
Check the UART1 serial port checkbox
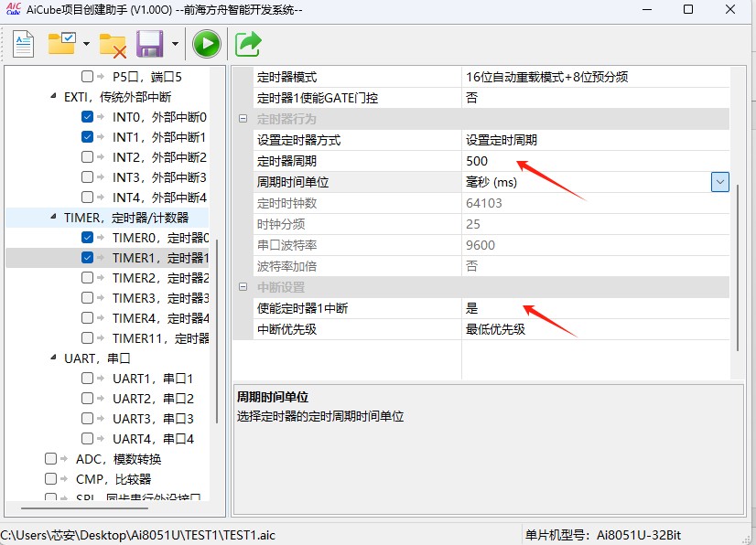[x=87, y=379]
